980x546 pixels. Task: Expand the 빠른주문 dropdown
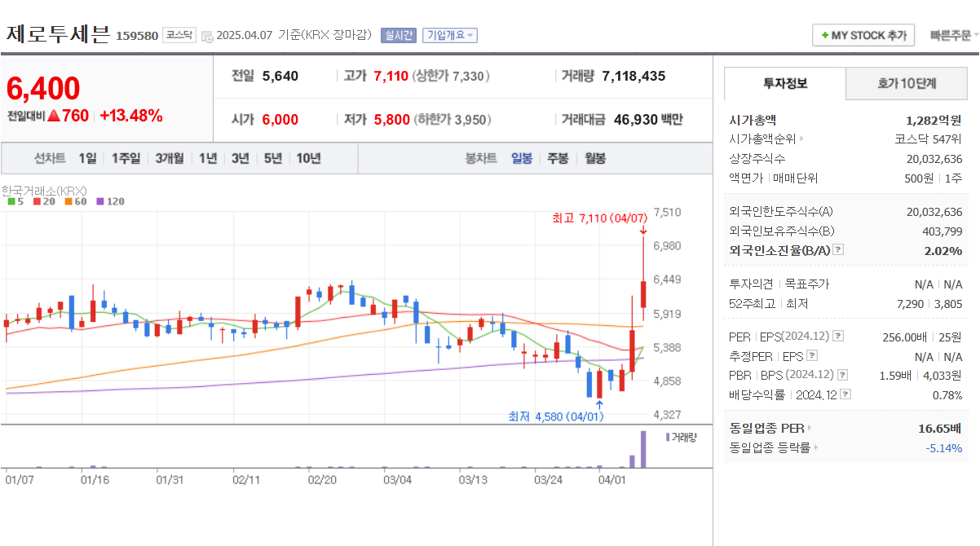[954, 35]
